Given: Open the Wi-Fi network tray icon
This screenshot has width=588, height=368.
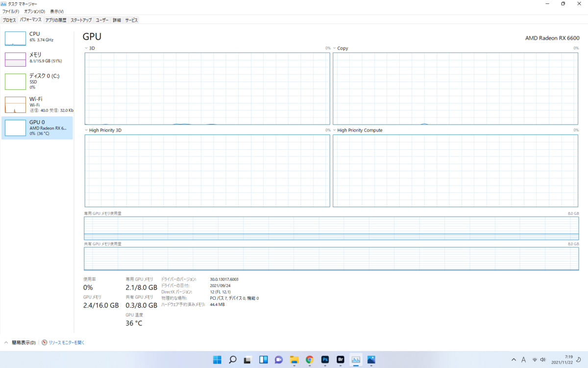Looking at the screenshot, I should click(535, 360).
